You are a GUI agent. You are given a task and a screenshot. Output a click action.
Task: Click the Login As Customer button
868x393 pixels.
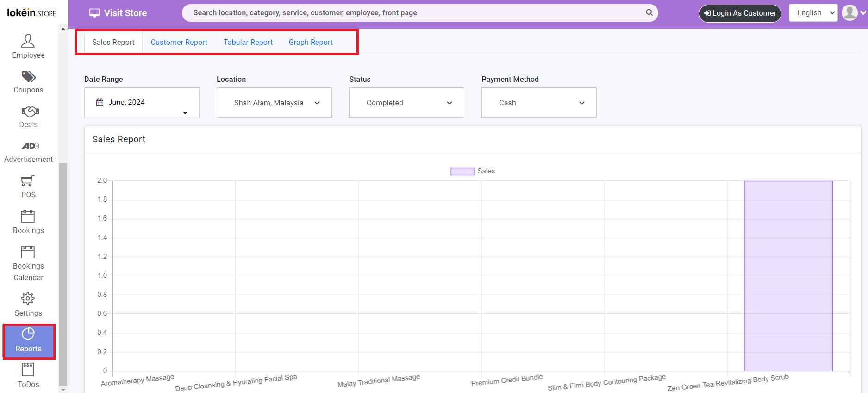[x=740, y=13]
